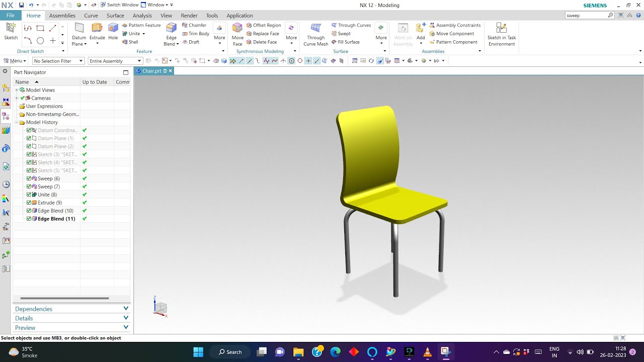Open the Entire Assembly scope dropdown
Viewport: 644px width, 362px height.
pyautogui.click(x=115, y=61)
